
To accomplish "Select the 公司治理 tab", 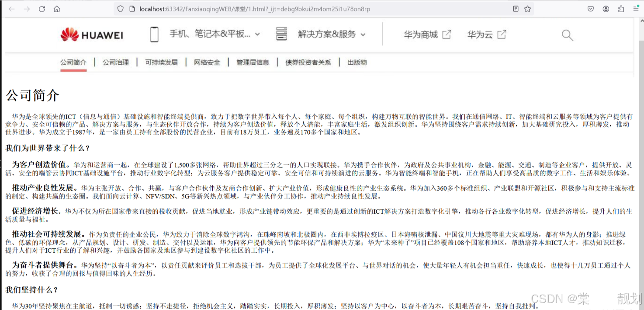I will (116, 63).
